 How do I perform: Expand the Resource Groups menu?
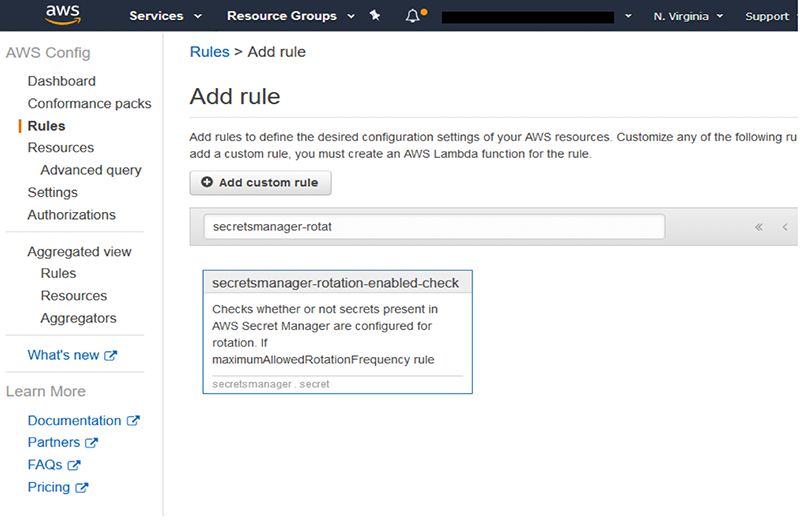[x=291, y=16]
